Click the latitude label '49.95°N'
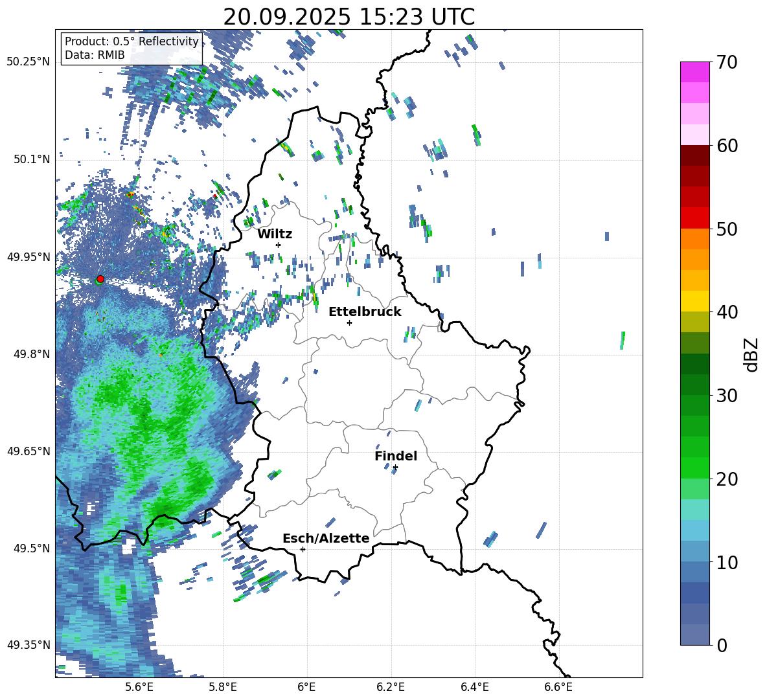The width and height of the screenshot is (767, 700). [x=29, y=256]
